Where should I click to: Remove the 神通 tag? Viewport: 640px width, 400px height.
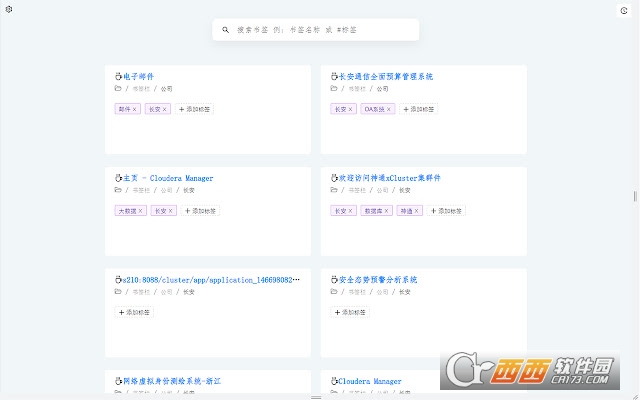pyautogui.click(x=416, y=211)
